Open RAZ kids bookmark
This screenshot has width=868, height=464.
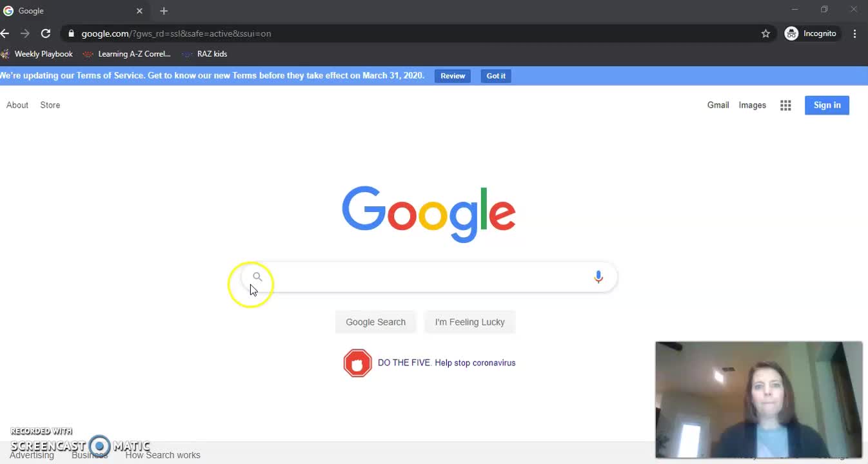coord(204,54)
